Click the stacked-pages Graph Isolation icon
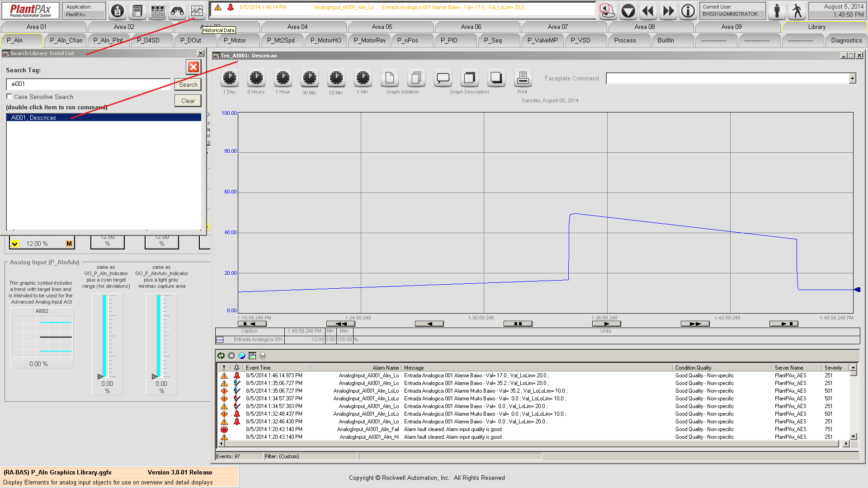The image size is (868, 488). pyautogui.click(x=416, y=78)
